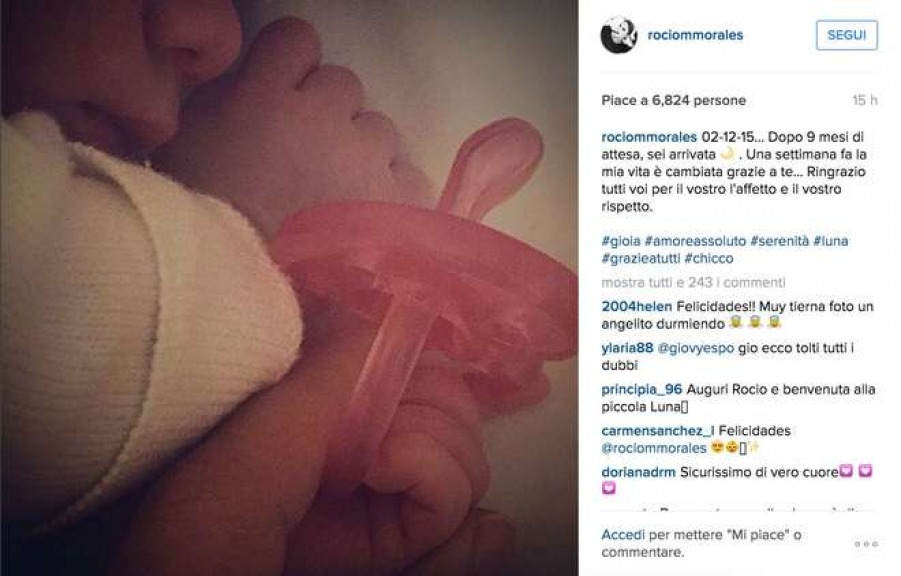Open the @rociommorales mention in the comment
901x576 pixels.
[654, 448]
